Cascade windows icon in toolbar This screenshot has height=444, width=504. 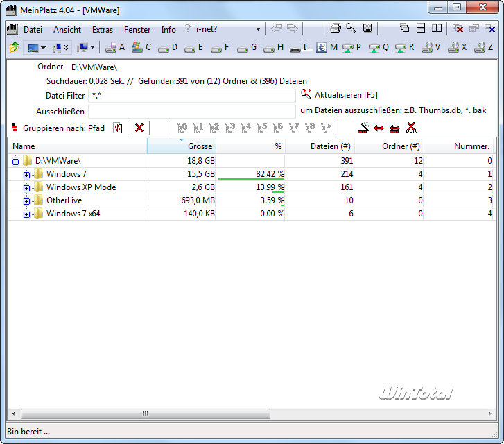[404, 28]
